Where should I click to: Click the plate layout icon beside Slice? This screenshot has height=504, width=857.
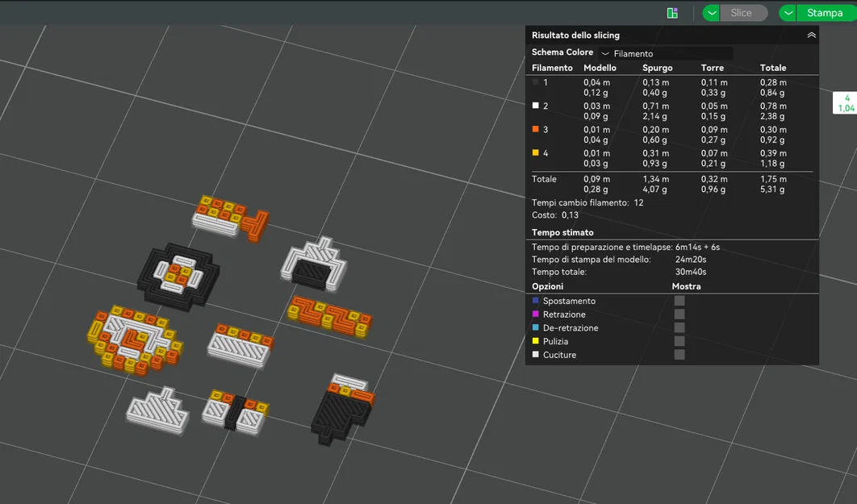coord(672,13)
